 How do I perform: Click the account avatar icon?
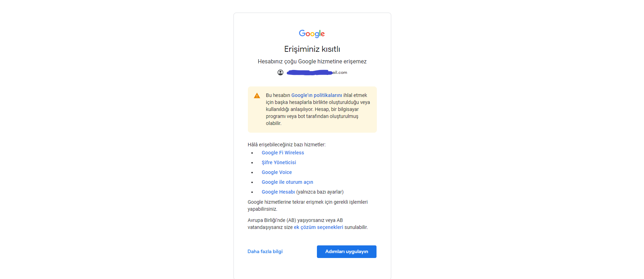coord(280,72)
